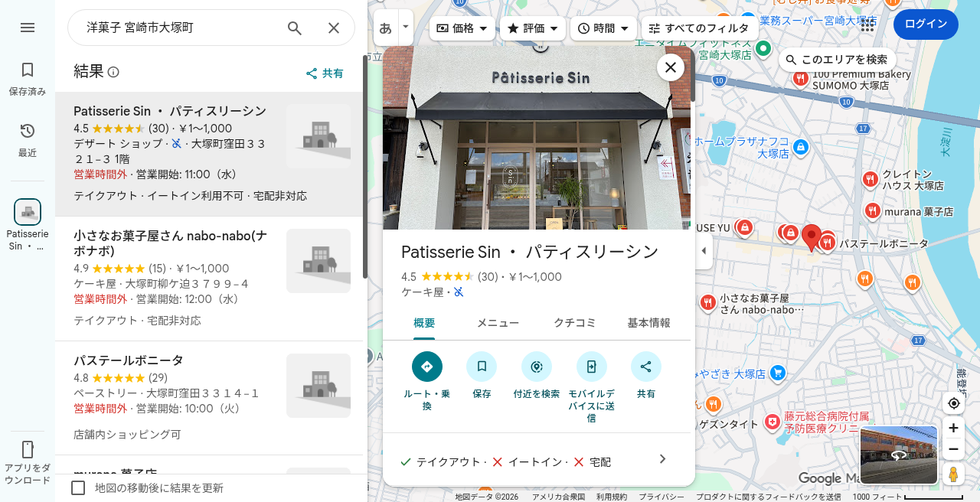Image resolution: width=980 pixels, height=502 pixels.
Task: Click the red selected location pin
Action: [x=811, y=236]
